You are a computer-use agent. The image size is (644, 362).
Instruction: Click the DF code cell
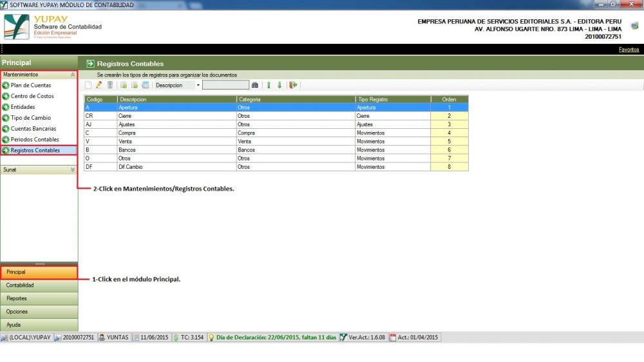100,167
